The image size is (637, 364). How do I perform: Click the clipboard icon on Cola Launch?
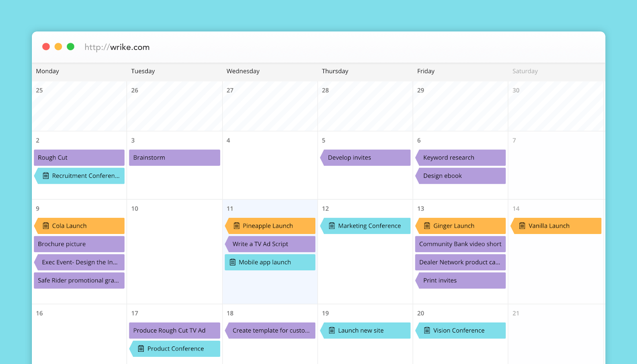45,226
